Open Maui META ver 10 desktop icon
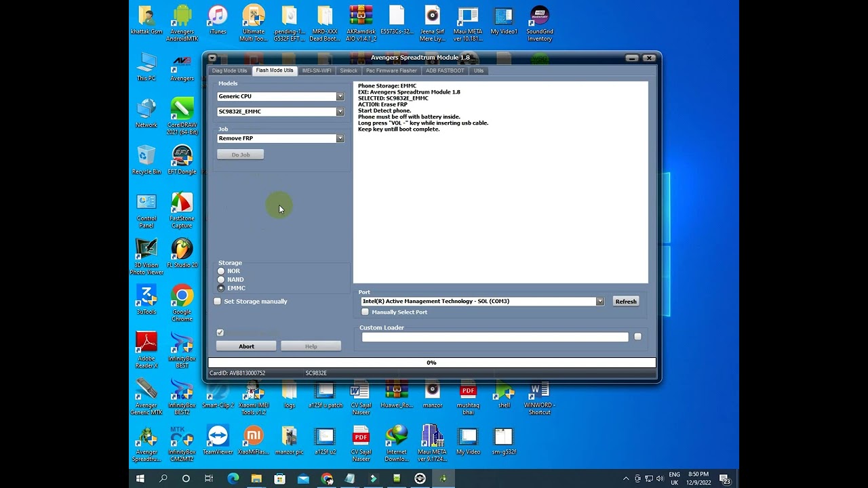 468,24
